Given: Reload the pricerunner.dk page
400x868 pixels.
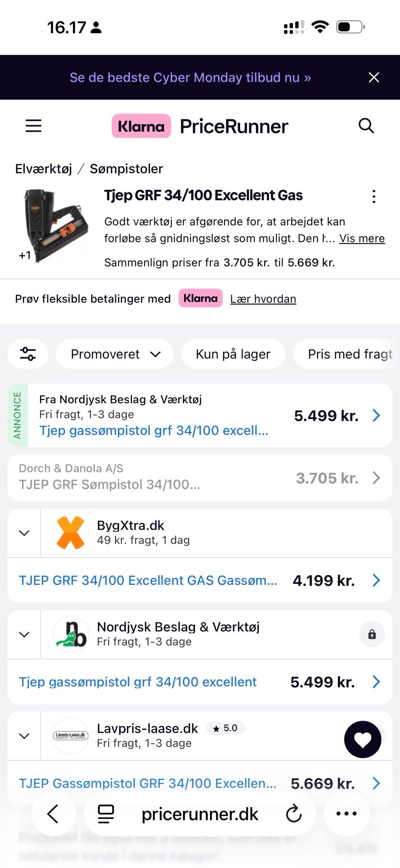Looking at the screenshot, I should pos(294,814).
